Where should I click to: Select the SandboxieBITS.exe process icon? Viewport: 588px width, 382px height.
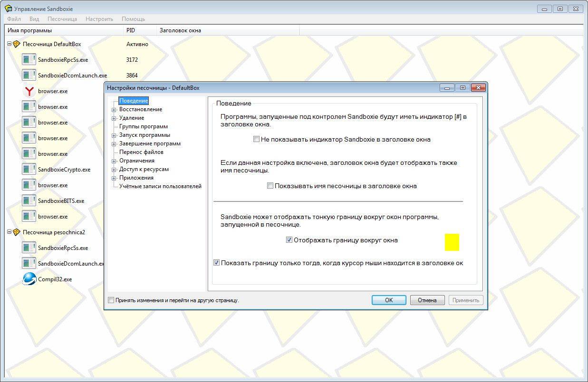29,201
